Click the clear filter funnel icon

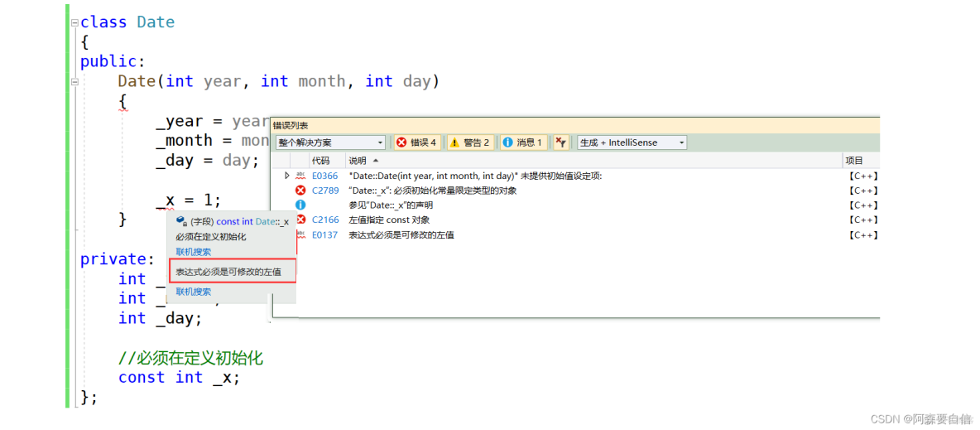[561, 143]
